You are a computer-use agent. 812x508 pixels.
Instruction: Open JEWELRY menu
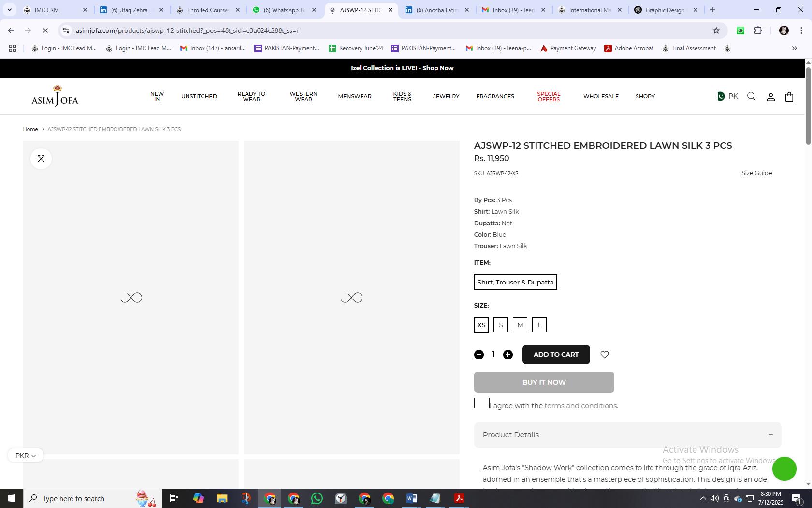(x=446, y=96)
